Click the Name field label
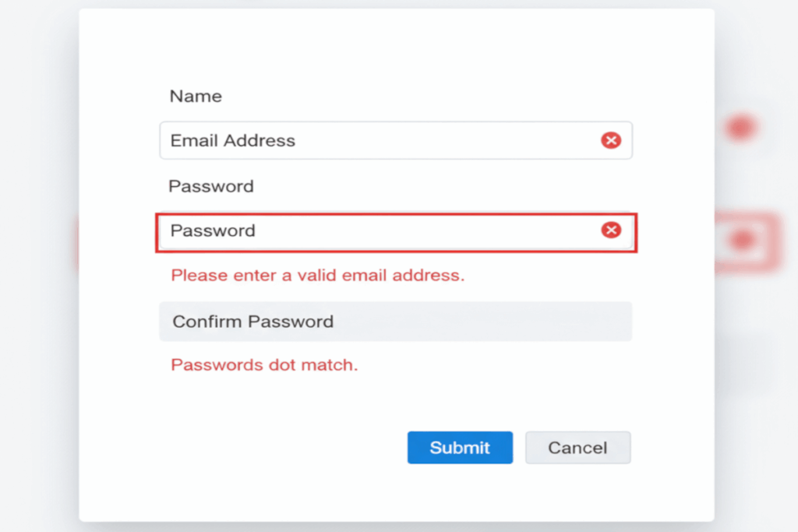 point(195,96)
